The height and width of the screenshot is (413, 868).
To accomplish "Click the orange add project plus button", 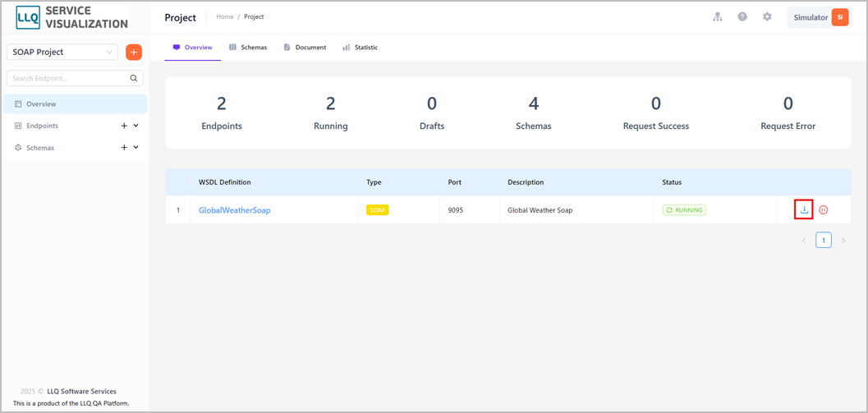I will pyautogui.click(x=134, y=52).
